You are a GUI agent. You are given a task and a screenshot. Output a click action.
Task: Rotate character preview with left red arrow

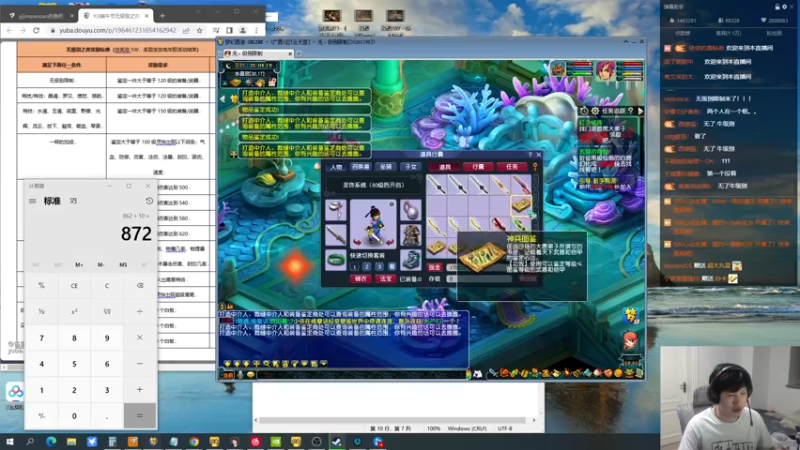tap(357, 242)
